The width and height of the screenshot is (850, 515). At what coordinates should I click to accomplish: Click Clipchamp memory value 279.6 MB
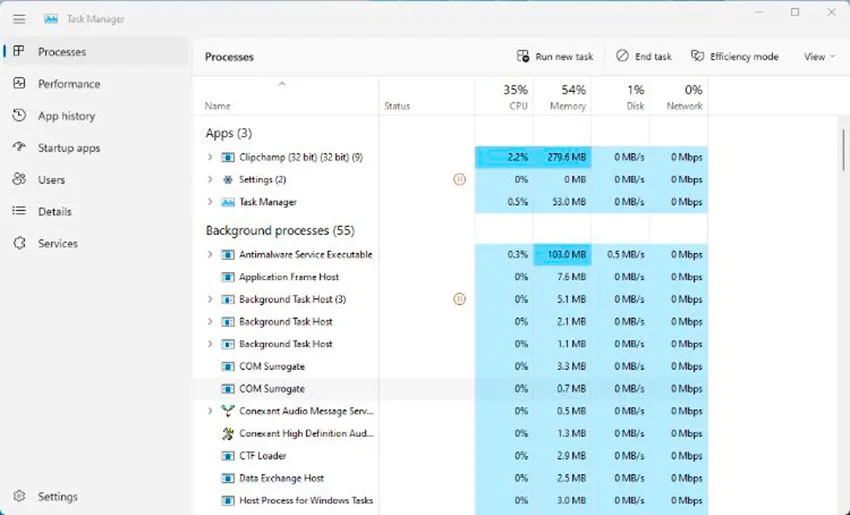tap(566, 157)
